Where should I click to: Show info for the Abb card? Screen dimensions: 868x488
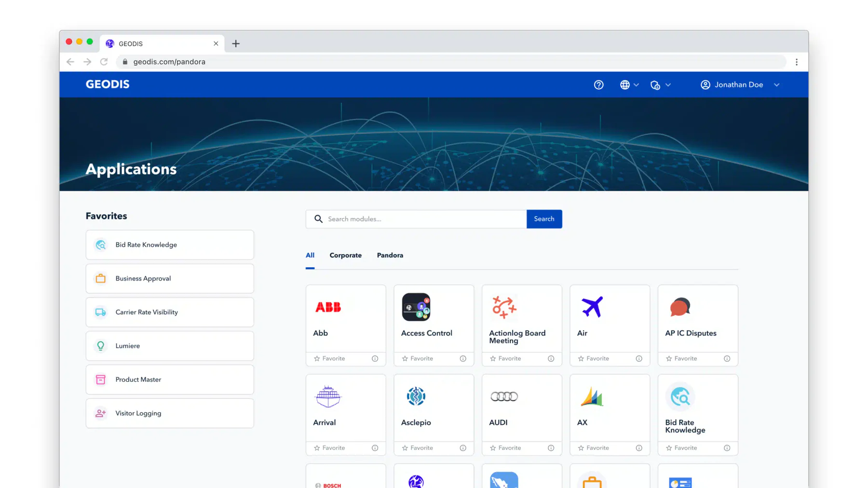(x=375, y=359)
